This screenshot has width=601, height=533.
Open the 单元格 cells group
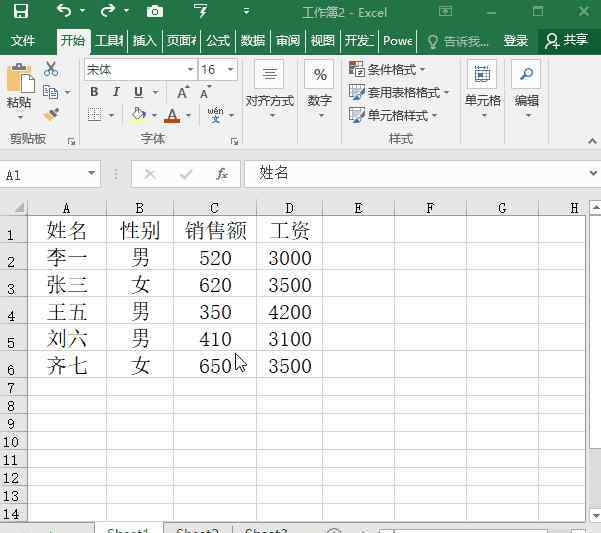(x=483, y=90)
